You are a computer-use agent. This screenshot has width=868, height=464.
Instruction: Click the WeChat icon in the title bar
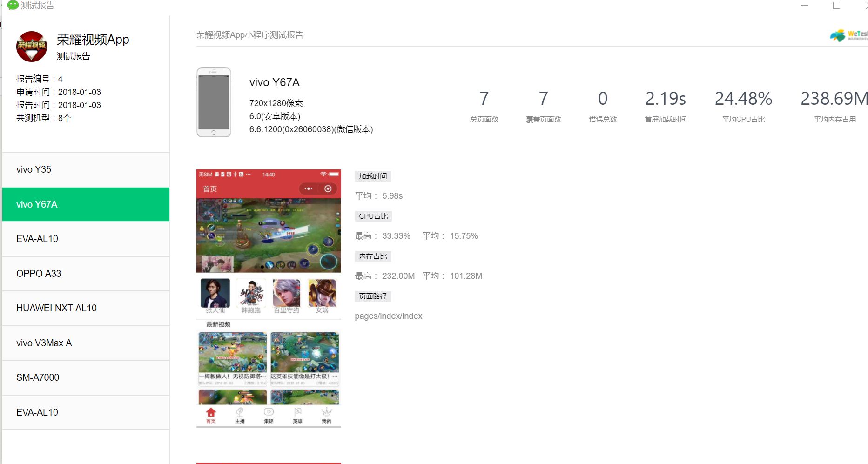pyautogui.click(x=13, y=5)
